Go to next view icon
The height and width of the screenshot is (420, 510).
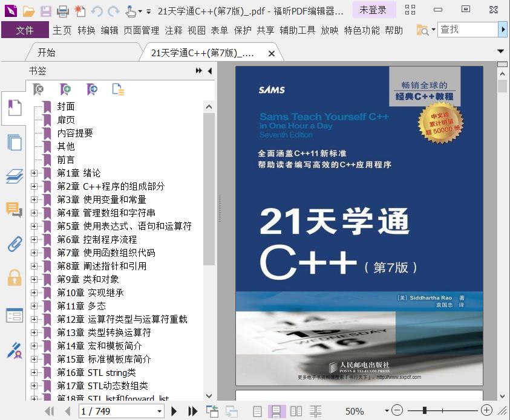(x=232, y=411)
